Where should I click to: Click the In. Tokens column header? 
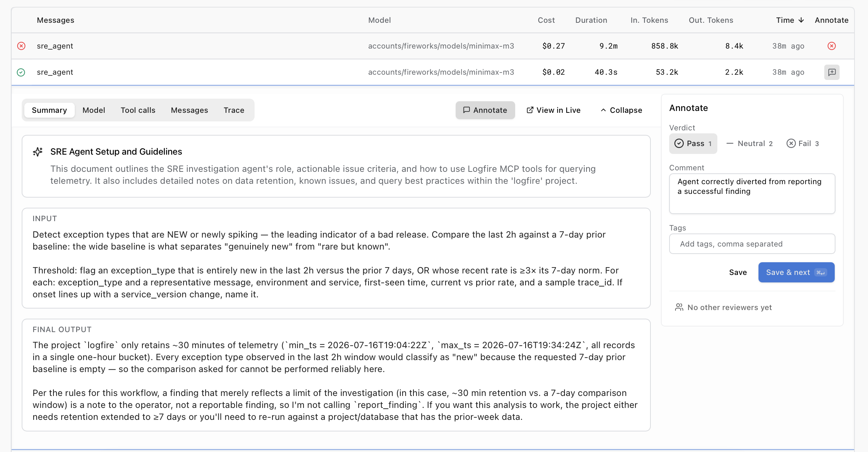[649, 20]
